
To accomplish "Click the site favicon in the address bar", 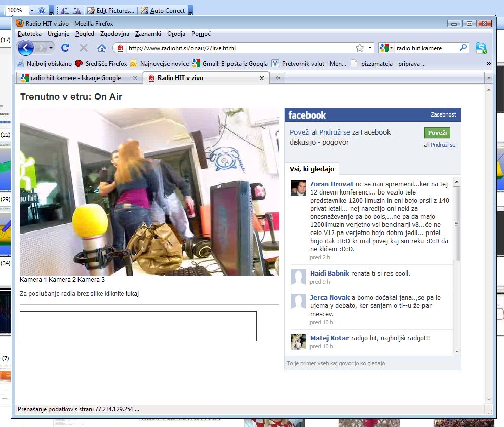I will [x=120, y=48].
